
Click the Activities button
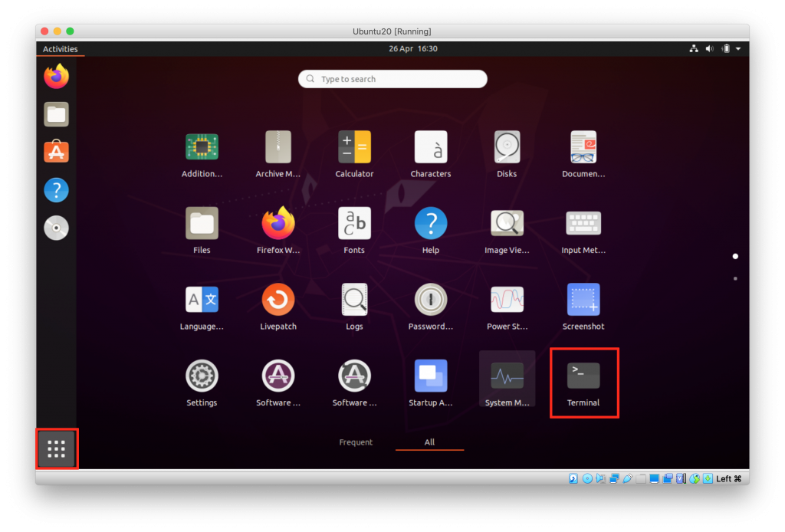pos(60,49)
